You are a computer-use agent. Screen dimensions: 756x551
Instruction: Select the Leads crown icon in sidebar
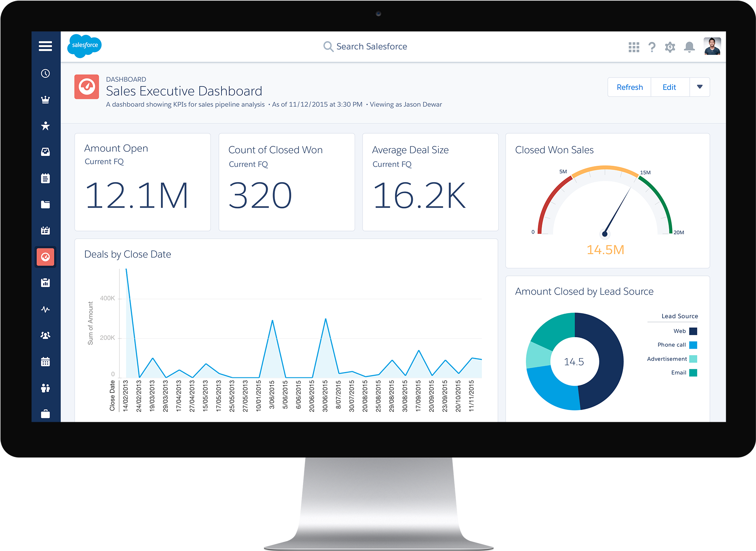pyautogui.click(x=45, y=100)
